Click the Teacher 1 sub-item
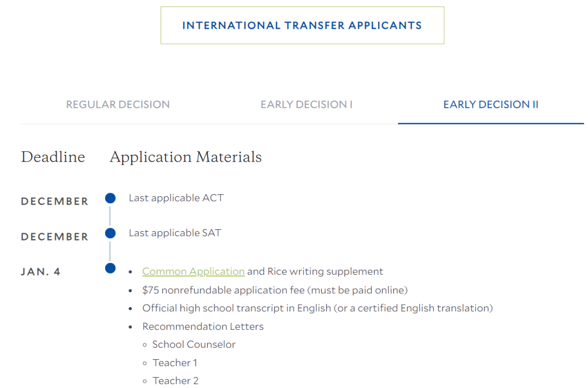The width and height of the screenshot is (588, 388). point(175,363)
